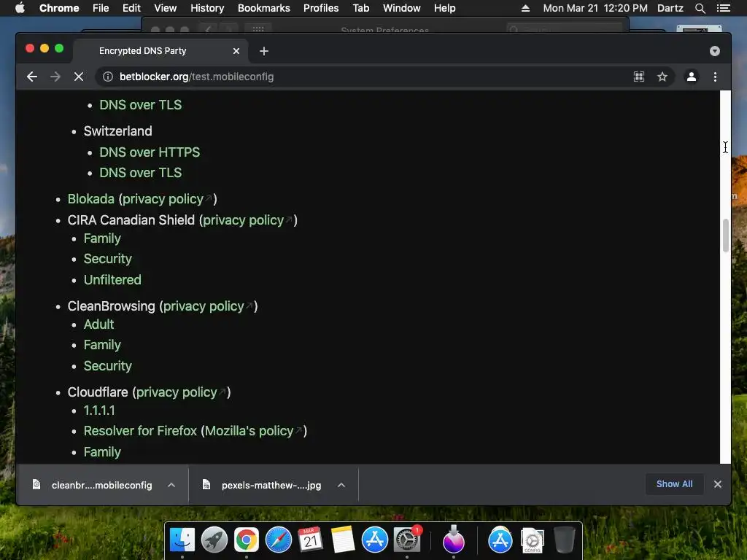Open the Tab menu
The image size is (747, 560).
(361, 8)
